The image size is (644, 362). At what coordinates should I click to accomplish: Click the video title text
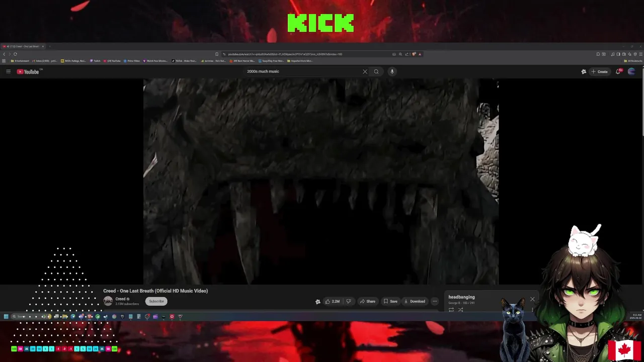[155, 291]
